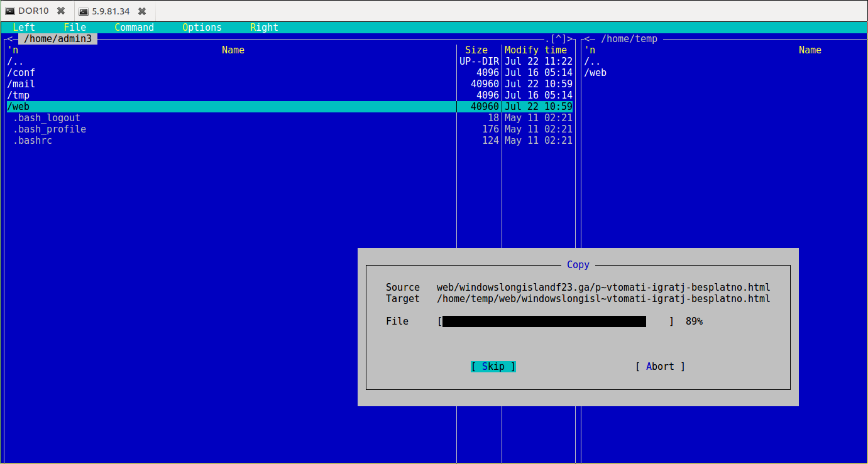Click the file copy progress bar
The height and width of the screenshot is (464, 868).
(556, 321)
